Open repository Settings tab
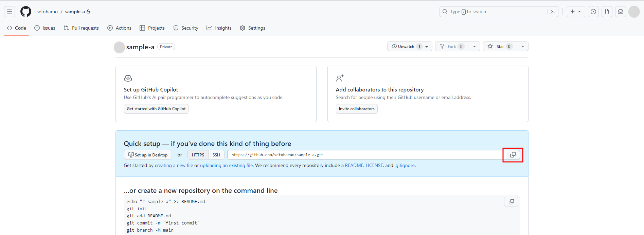 click(252, 28)
